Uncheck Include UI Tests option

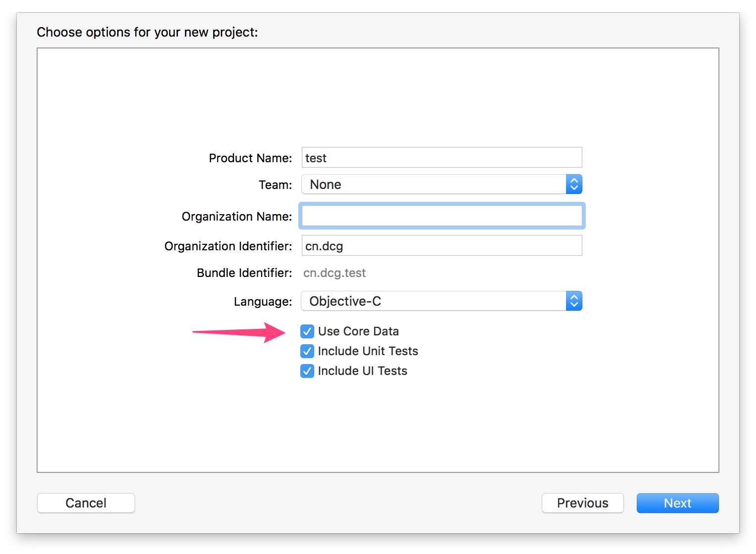(307, 370)
